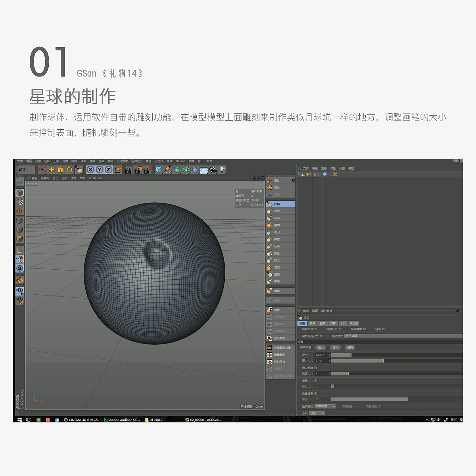Enable the 稳定笔触 checkbox
The height and width of the screenshot is (476, 476).
pyautogui.click(x=316, y=368)
